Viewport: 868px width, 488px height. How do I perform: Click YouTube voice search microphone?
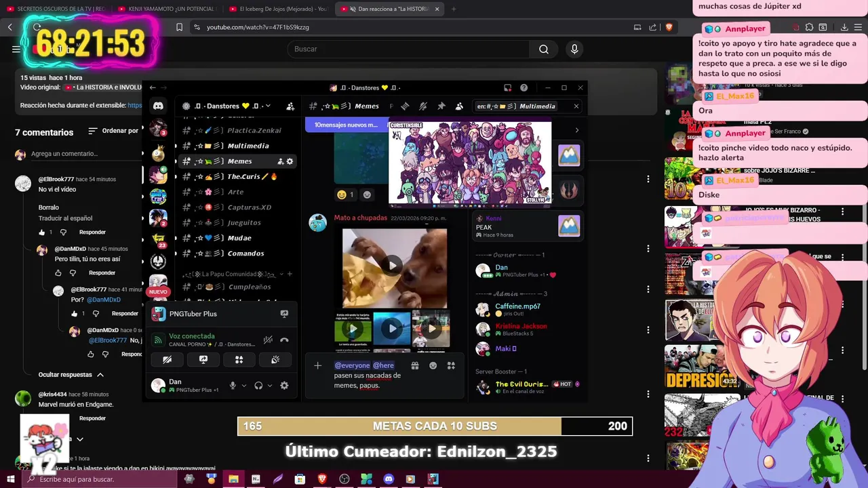tap(574, 49)
